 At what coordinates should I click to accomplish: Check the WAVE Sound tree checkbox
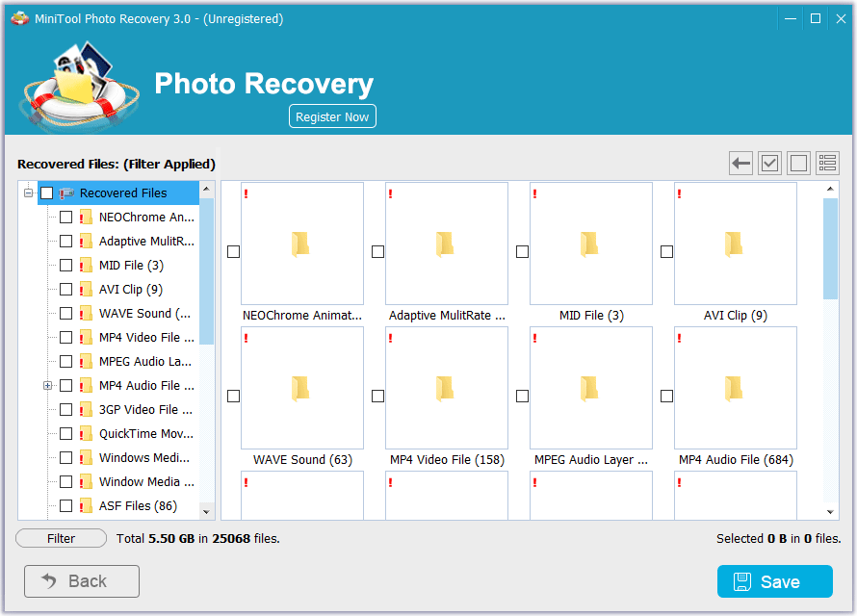click(x=66, y=314)
